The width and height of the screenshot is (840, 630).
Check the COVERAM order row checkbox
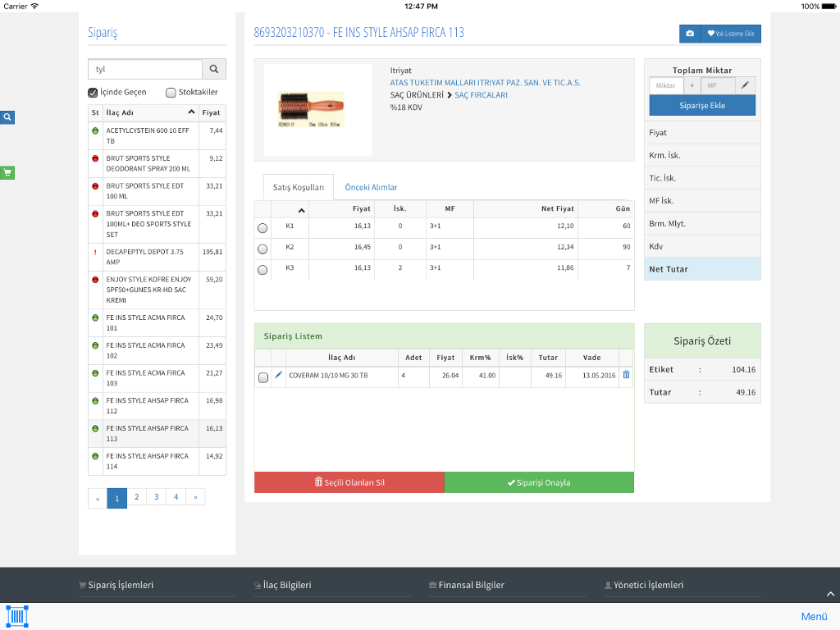[x=263, y=377]
